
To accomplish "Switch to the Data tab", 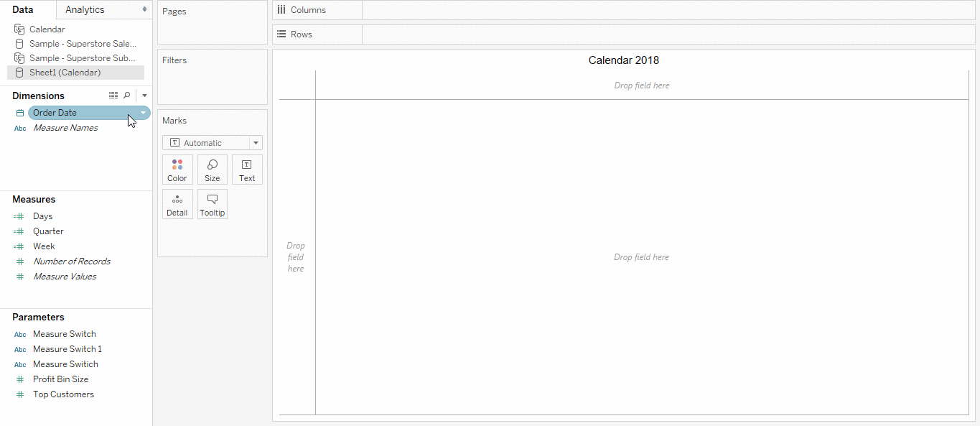I will tap(22, 9).
